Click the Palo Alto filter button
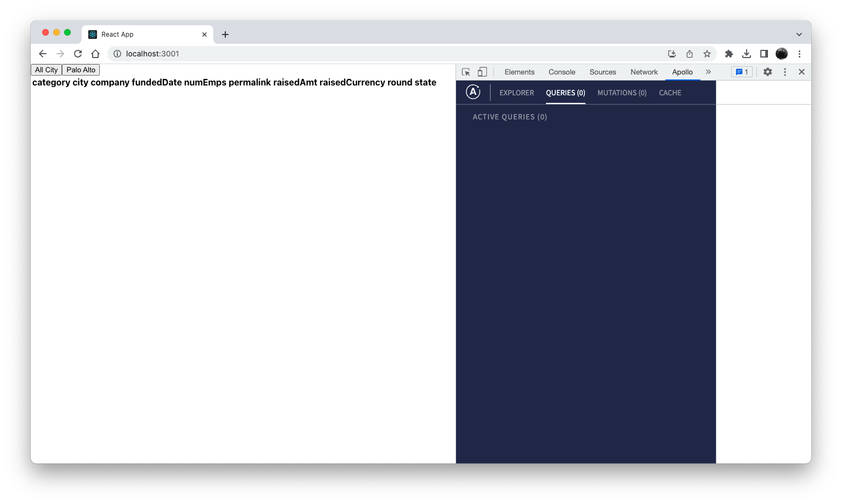 [x=81, y=70]
